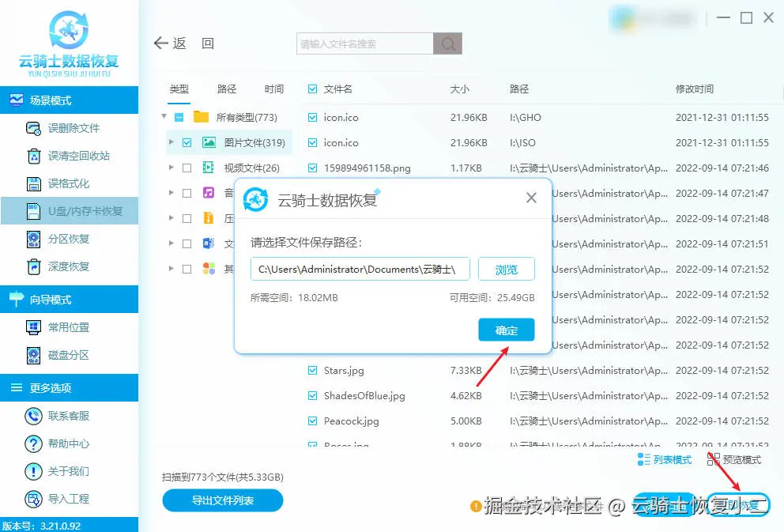Open 联系客服 phone icon
Screen dimensions: 784x532
[x=33, y=416]
